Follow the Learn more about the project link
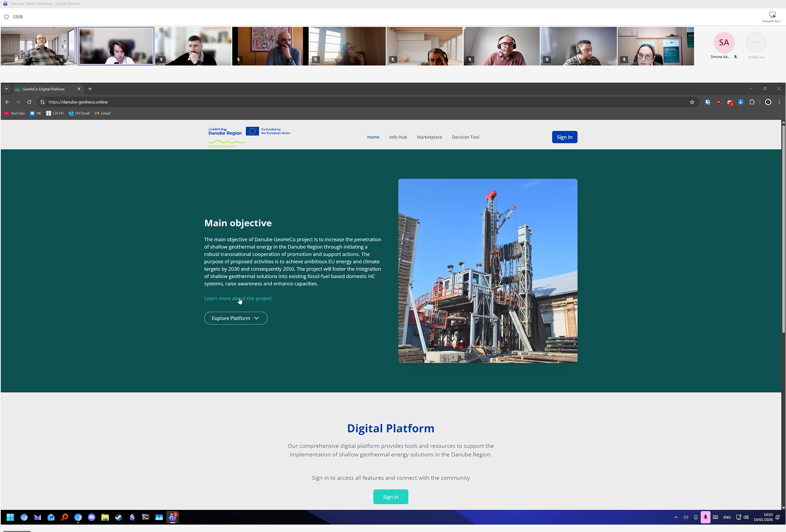 [238, 299]
